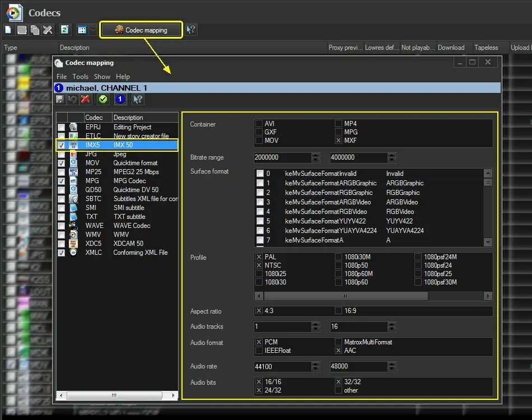Click the save floppy icon in Codec mapping
This screenshot has height=420, width=532.
point(60,99)
